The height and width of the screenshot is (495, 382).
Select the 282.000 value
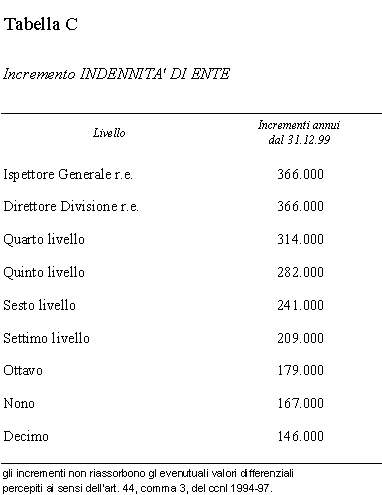(300, 272)
